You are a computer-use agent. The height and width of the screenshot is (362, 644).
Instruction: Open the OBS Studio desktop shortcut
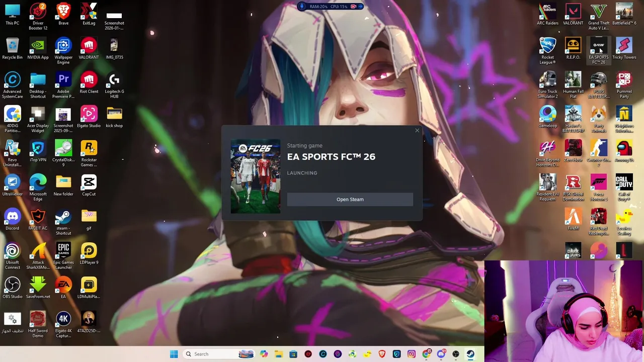point(13,288)
